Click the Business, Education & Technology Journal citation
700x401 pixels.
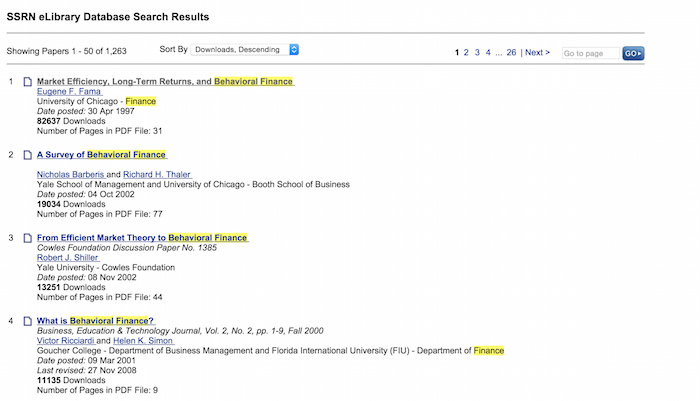[180, 330]
